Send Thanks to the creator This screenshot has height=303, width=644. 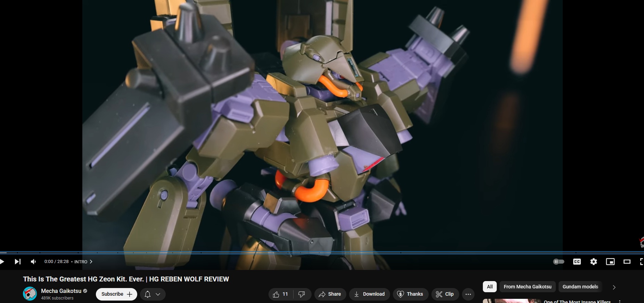click(x=410, y=294)
